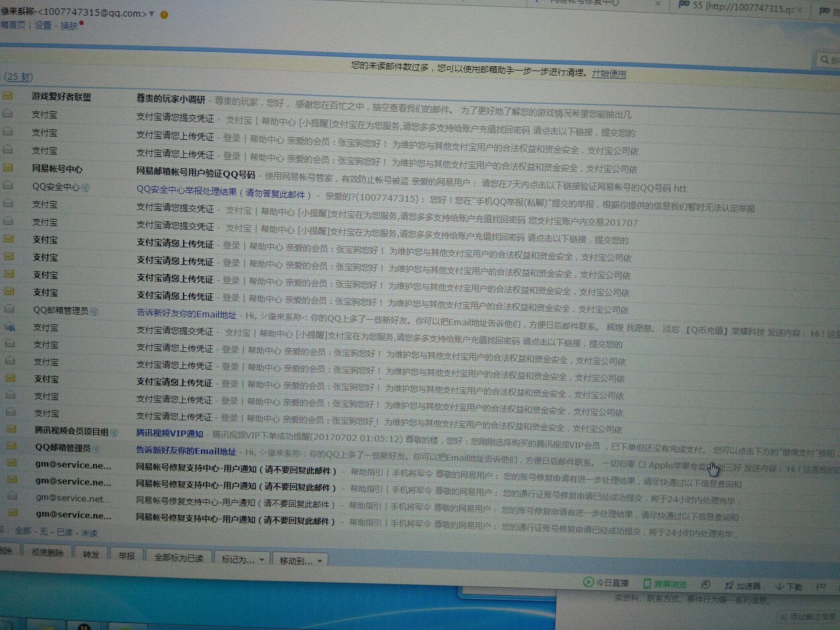Screen dimensions: 840x630
Task: Click the 加速器 rocket icon in the status bar
Action: 729,585
